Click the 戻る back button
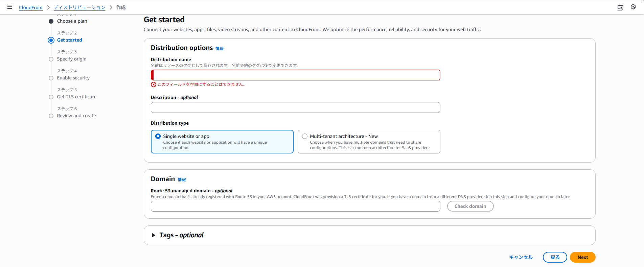 555,257
